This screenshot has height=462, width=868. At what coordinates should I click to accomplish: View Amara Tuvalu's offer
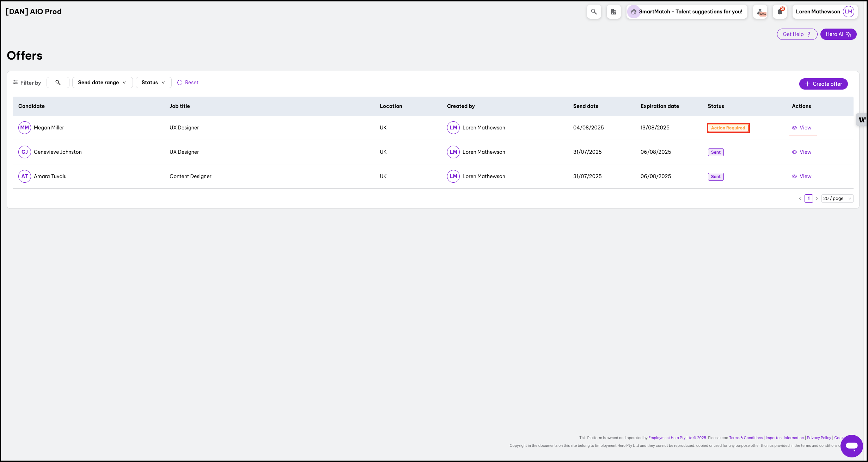coord(802,176)
